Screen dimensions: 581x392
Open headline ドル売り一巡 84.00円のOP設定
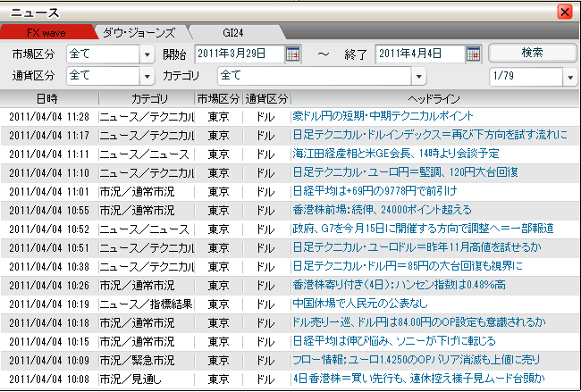click(x=419, y=322)
